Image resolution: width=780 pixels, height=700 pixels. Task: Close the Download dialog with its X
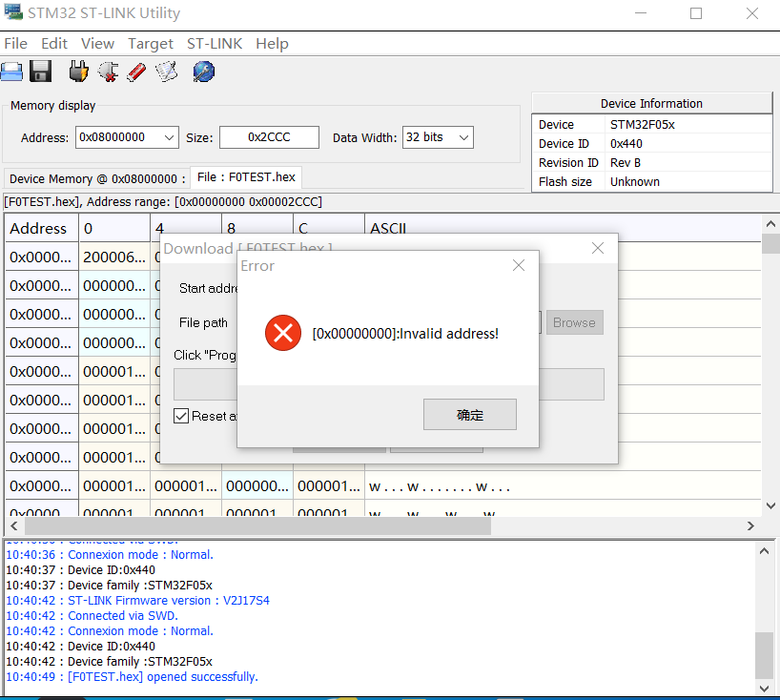pos(598,248)
